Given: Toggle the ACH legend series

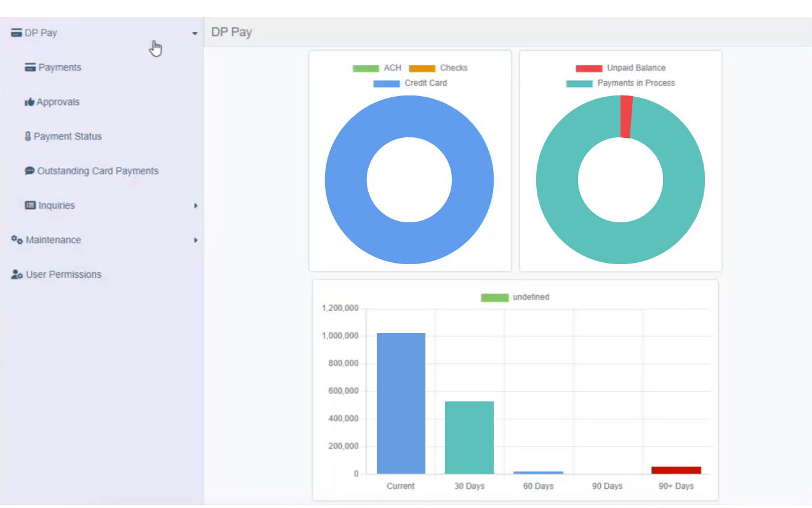Looking at the screenshot, I should (377, 68).
